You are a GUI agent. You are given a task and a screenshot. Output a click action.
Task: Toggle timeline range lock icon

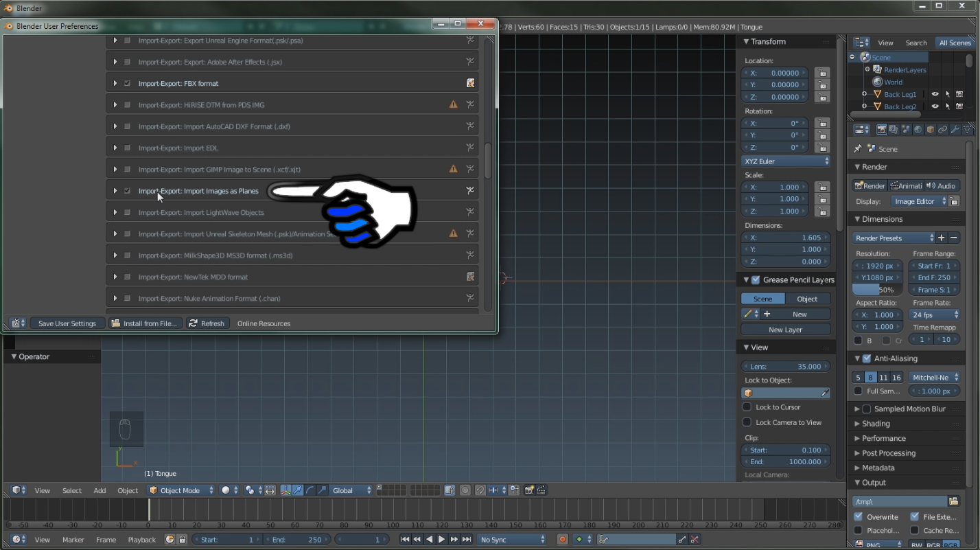(182, 540)
